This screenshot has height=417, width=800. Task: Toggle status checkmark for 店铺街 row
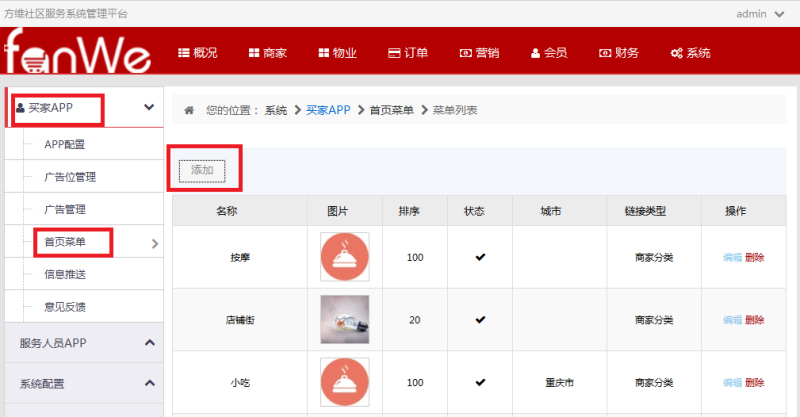point(480,320)
